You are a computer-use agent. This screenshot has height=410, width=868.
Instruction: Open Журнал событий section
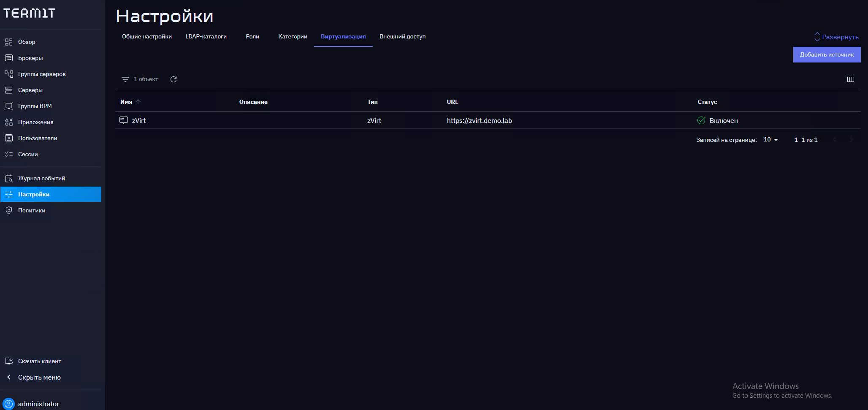tap(41, 178)
